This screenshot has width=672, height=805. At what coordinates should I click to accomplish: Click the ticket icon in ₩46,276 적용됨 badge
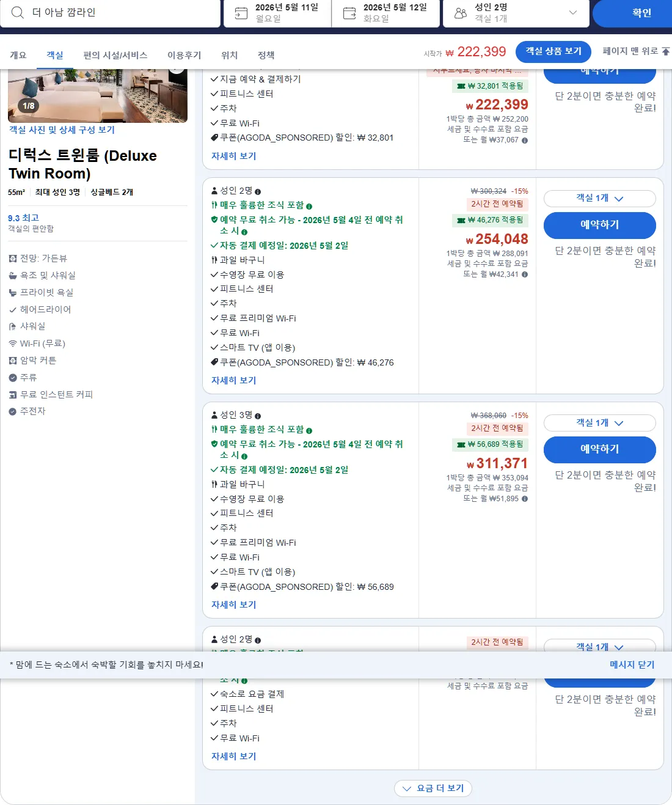tap(461, 220)
